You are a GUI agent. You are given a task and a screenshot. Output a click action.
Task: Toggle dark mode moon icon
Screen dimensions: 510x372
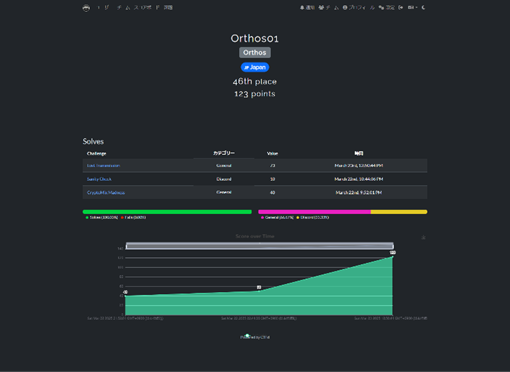point(423,7)
